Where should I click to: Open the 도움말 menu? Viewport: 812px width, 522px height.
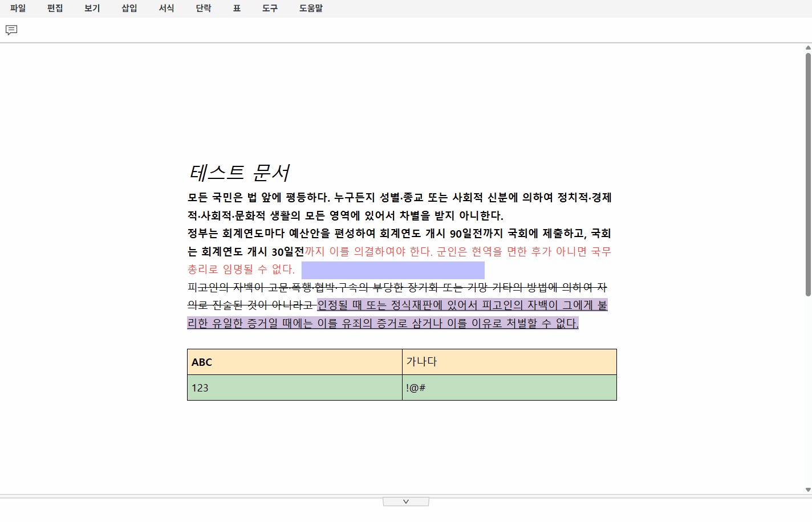[311, 9]
